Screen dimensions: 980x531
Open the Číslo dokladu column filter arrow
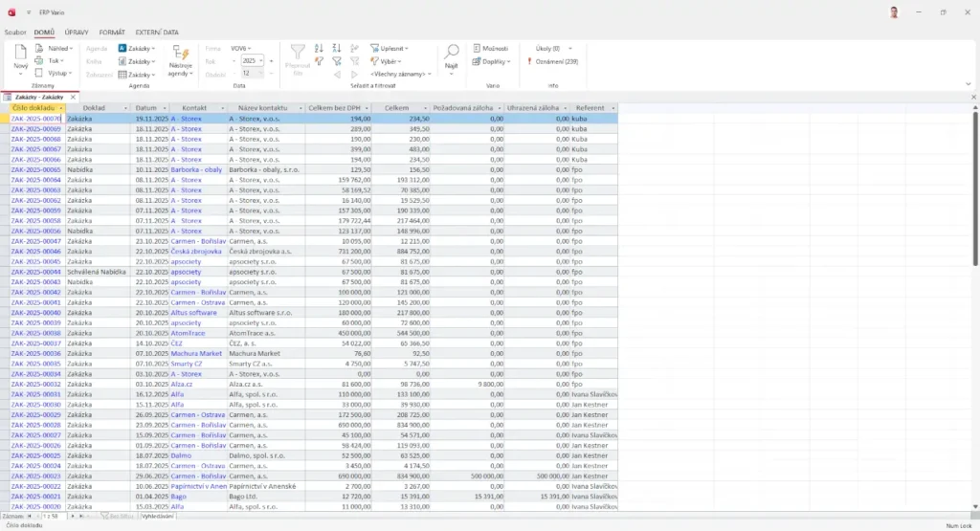pyautogui.click(x=61, y=108)
